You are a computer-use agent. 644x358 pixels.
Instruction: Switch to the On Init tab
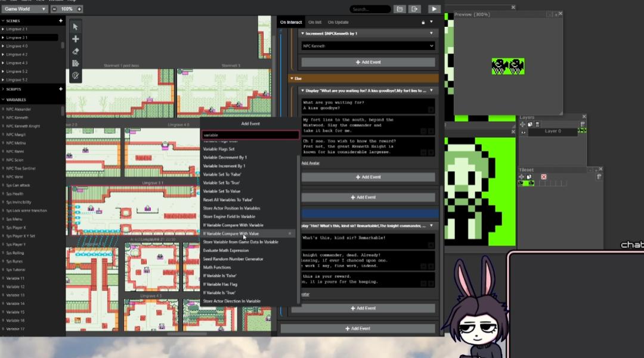[315, 22]
